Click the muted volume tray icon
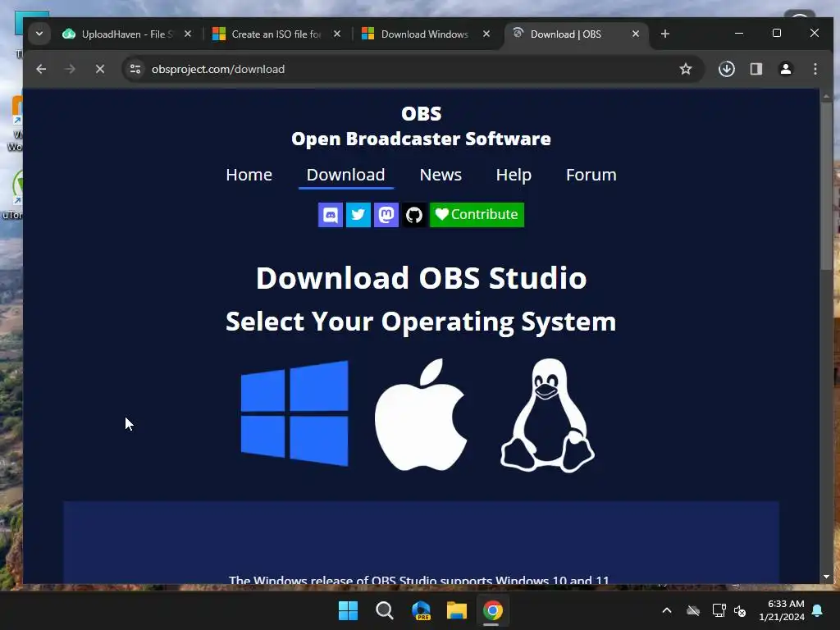The width and height of the screenshot is (840, 630). [x=740, y=610]
